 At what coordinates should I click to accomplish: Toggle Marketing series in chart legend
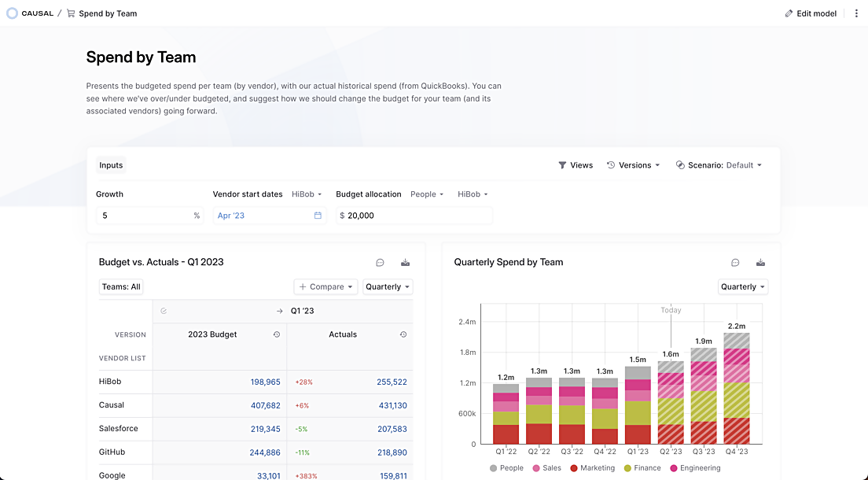[592, 468]
